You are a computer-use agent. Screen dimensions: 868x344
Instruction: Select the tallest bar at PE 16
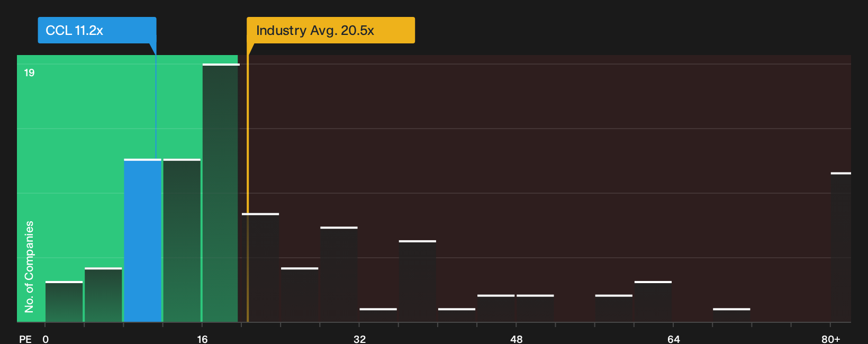pos(220,193)
